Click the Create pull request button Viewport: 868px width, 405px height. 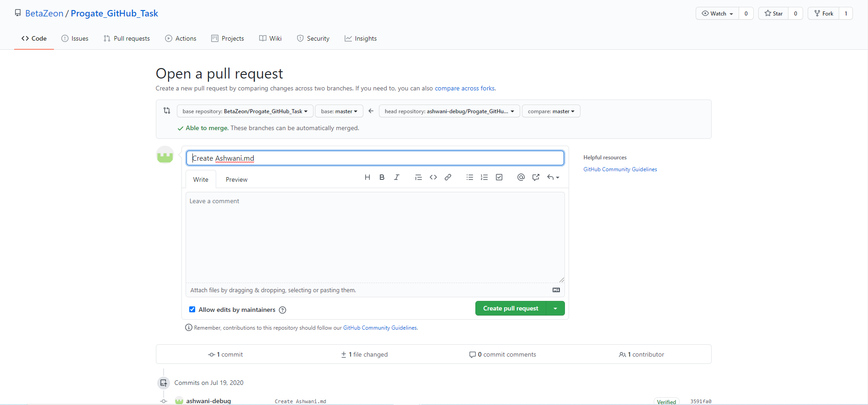click(511, 309)
